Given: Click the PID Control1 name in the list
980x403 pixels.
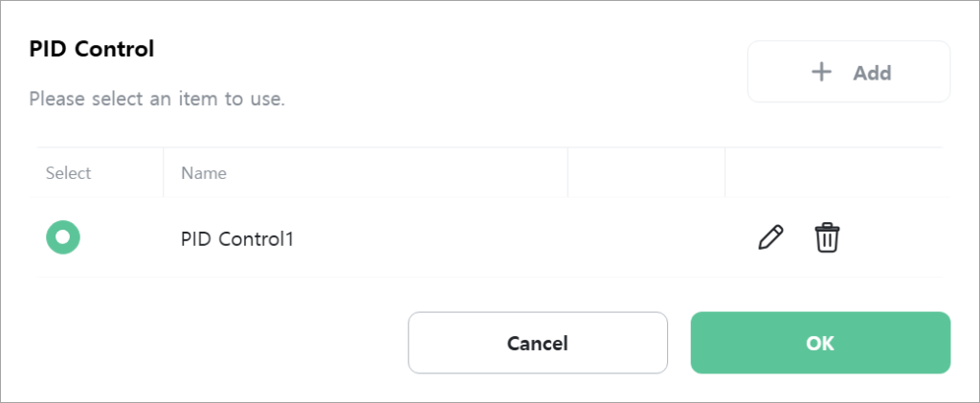Looking at the screenshot, I should coord(237,238).
